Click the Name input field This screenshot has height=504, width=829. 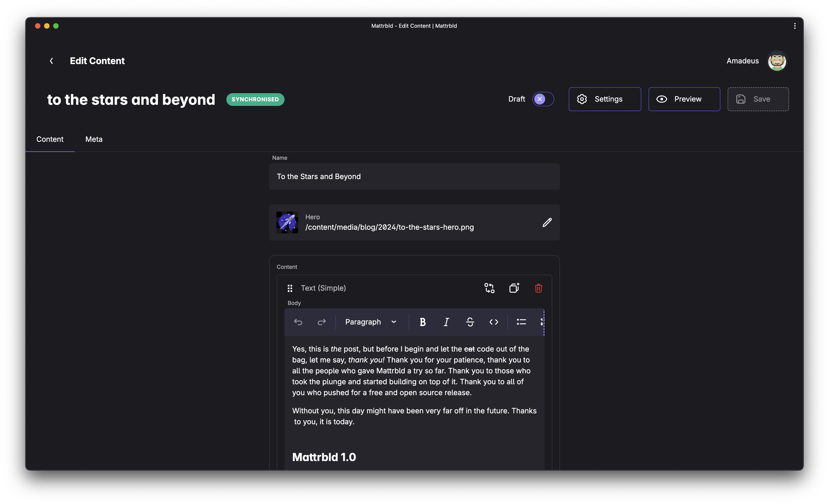[414, 177]
